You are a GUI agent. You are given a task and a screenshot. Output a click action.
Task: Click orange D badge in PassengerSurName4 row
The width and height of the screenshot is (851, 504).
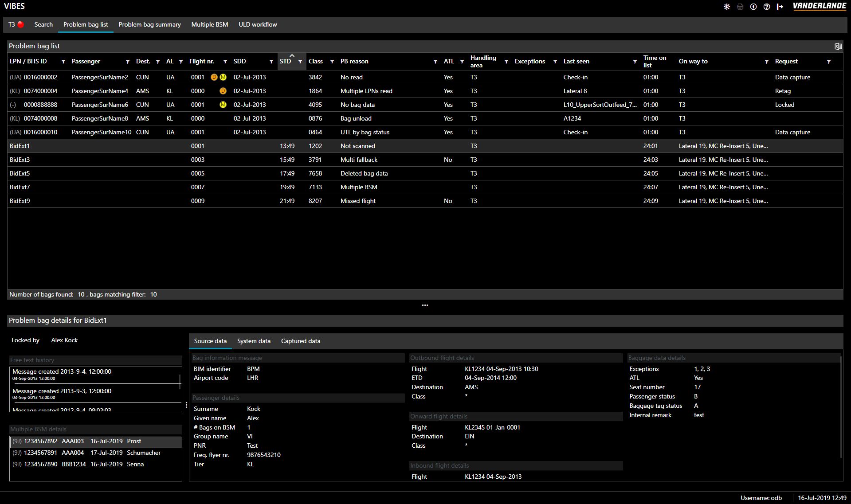pos(223,91)
